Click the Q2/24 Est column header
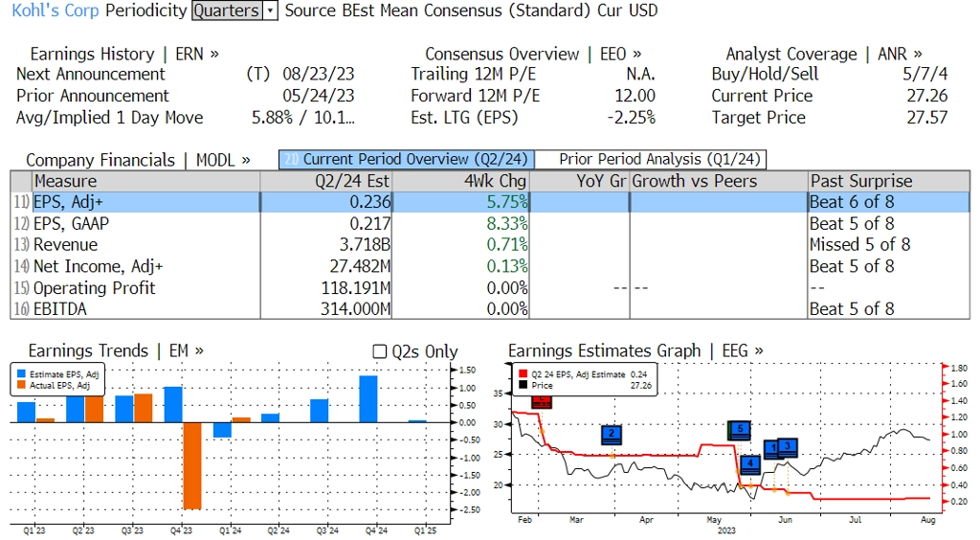 325,181
